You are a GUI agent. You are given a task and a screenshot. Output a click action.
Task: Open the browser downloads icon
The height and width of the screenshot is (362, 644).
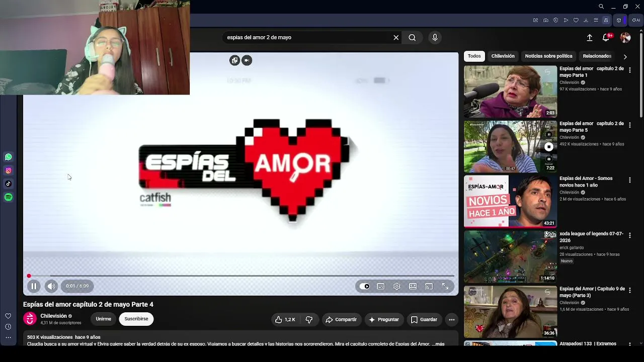click(x=586, y=20)
